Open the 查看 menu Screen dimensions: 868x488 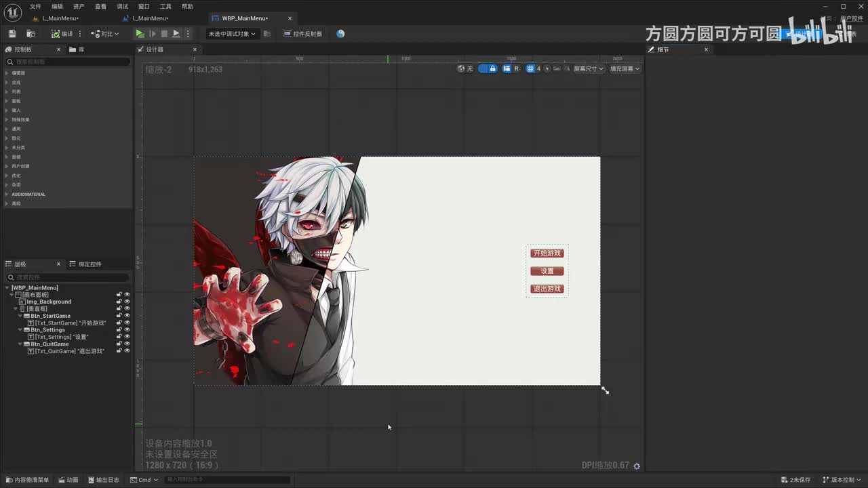point(100,6)
